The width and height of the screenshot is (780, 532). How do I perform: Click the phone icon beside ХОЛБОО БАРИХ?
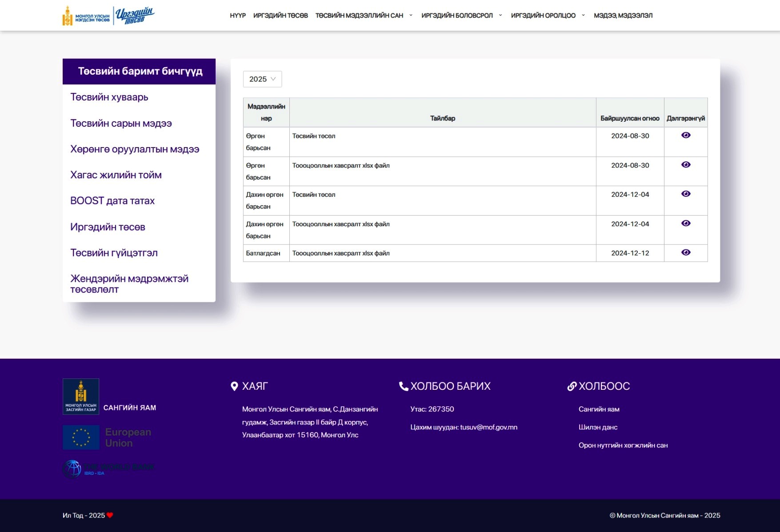(x=403, y=386)
